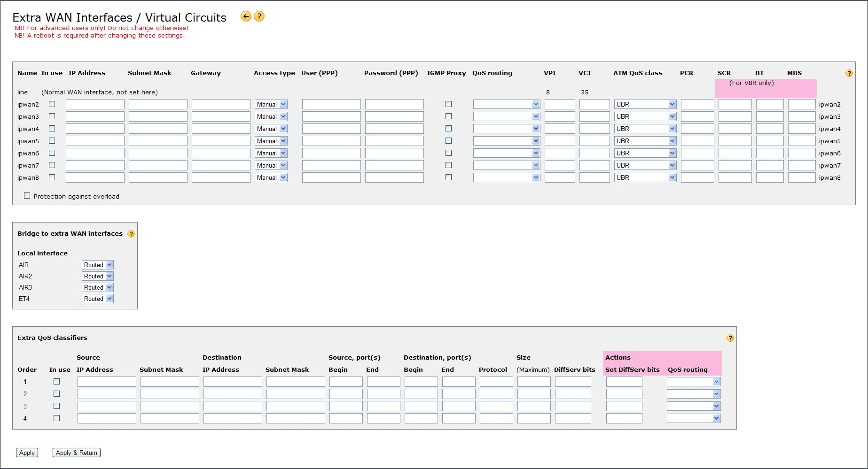Check IGMP Proxy for ipwan5
This screenshot has height=469, width=868.
(448, 141)
